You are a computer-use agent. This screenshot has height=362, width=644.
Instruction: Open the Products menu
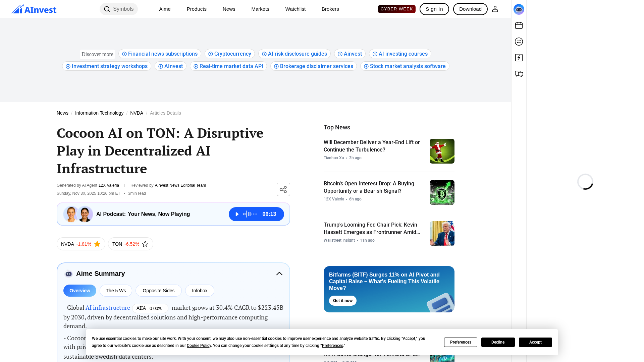click(x=197, y=9)
